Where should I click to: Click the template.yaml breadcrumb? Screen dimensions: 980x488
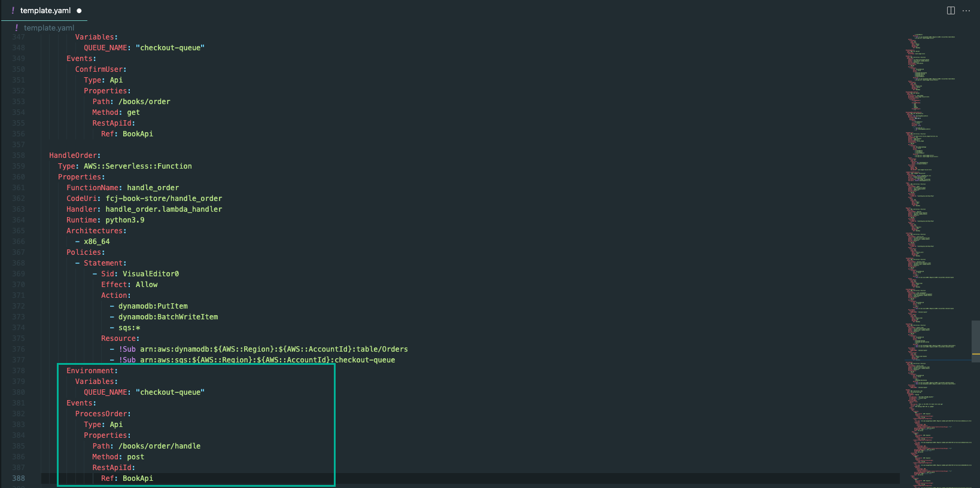point(49,28)
